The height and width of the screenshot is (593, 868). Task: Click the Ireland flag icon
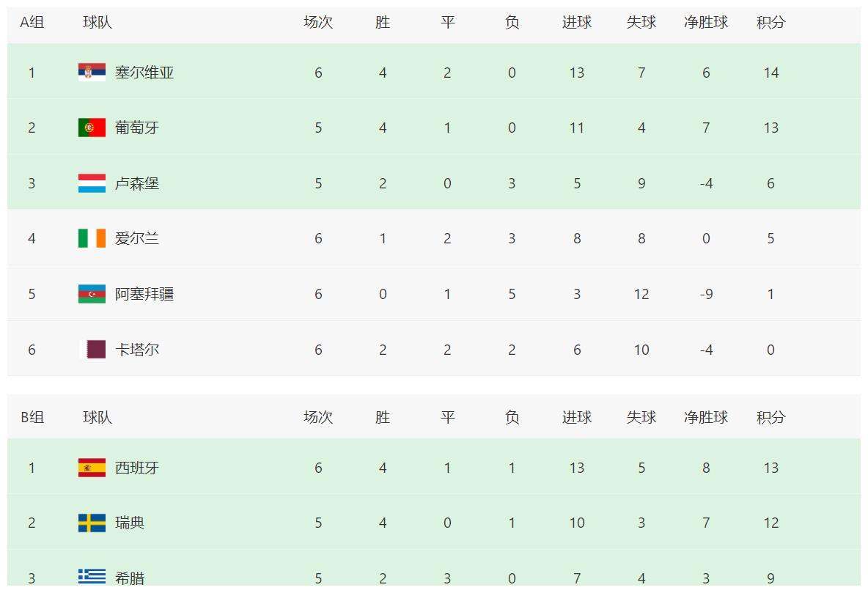pos(92,238)
